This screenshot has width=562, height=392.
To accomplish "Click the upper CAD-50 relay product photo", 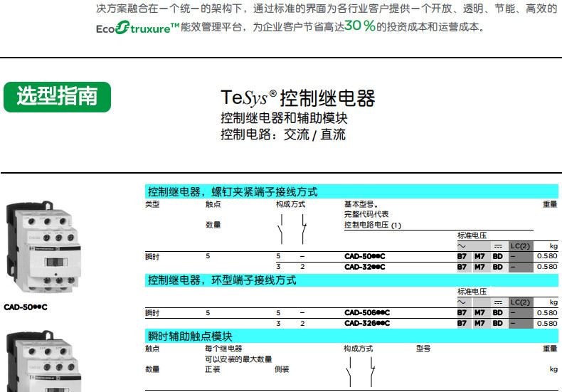I will point(43,247).
